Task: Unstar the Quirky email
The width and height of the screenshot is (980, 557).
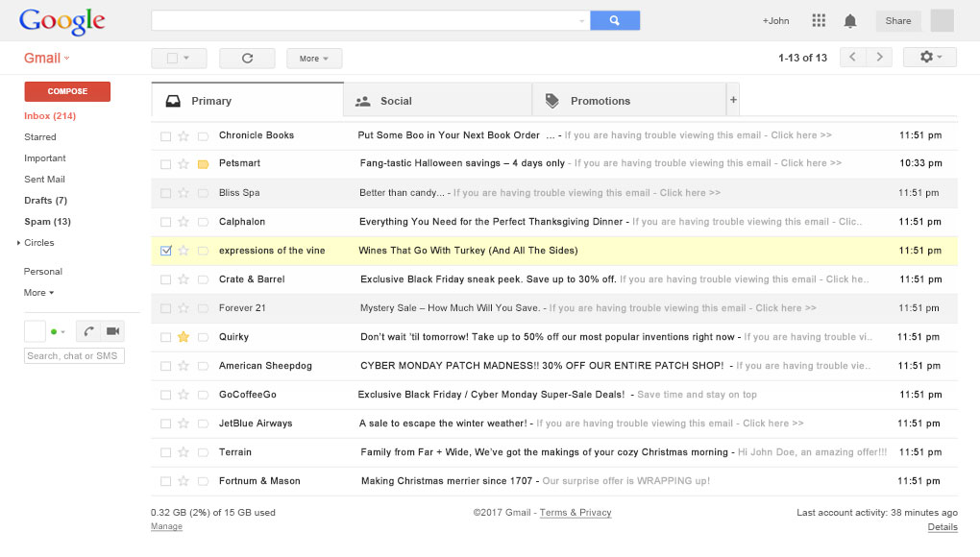Action: tap(184, 337)
